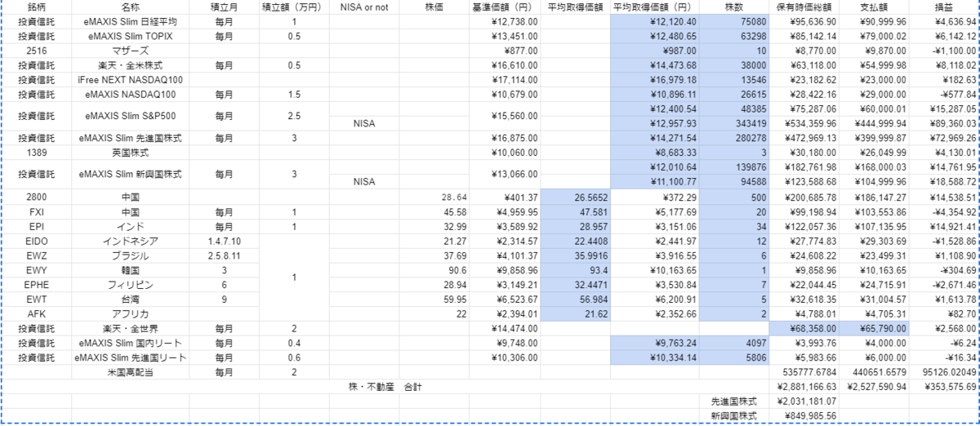This screenshot has width=980, height=426.
Task: Select the schedule cell 2.5.8.11
Action: tap(224, 255)
